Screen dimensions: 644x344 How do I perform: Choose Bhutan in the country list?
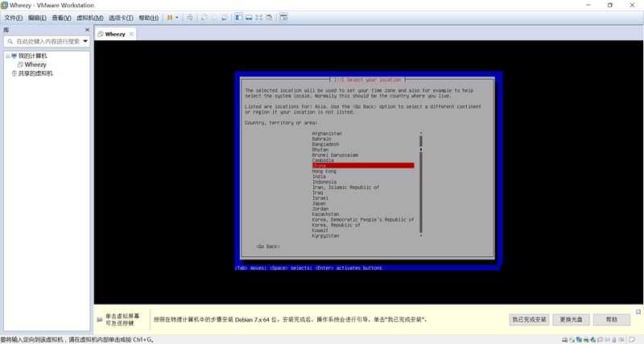(320, 150)
